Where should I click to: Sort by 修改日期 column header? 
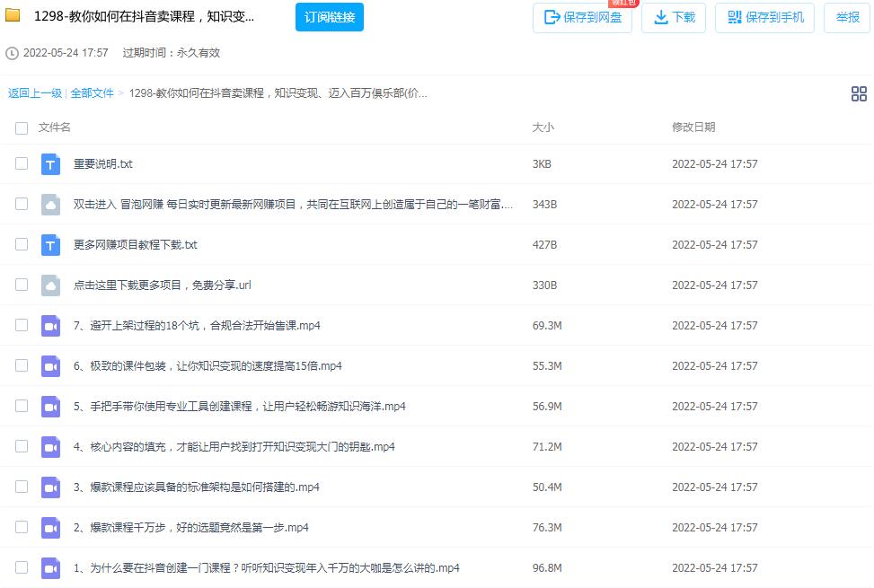tap(693, 127)
